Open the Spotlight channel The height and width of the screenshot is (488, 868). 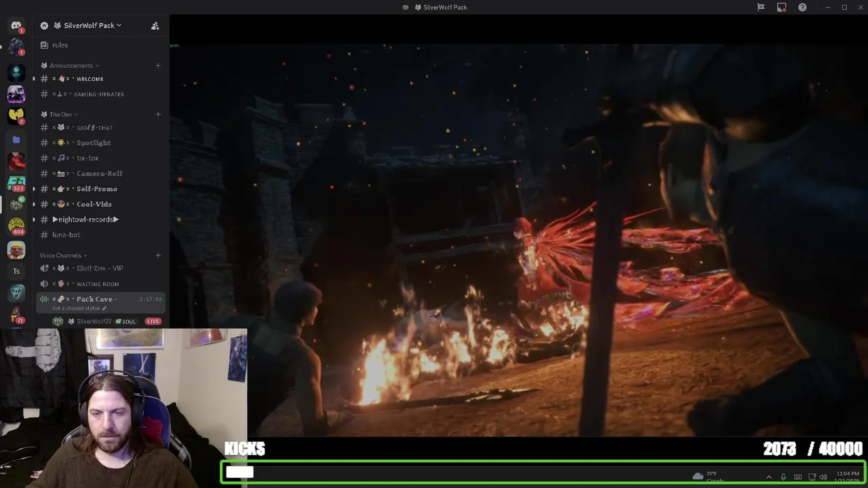pyautogui.click(x=100, y=143)
